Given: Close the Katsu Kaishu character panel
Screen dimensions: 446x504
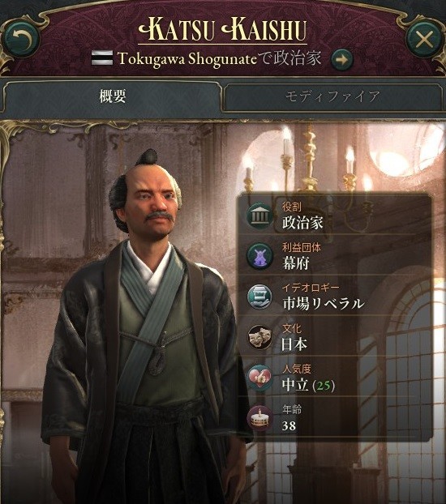Looking at the screenshot, I should coord(424,40).
